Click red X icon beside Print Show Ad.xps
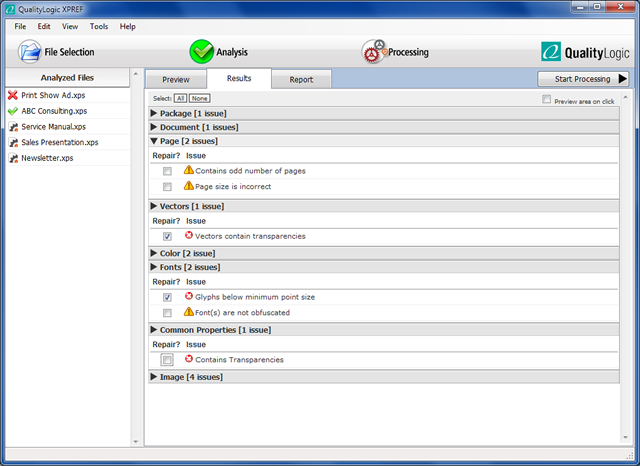 (x=13, y=95)
